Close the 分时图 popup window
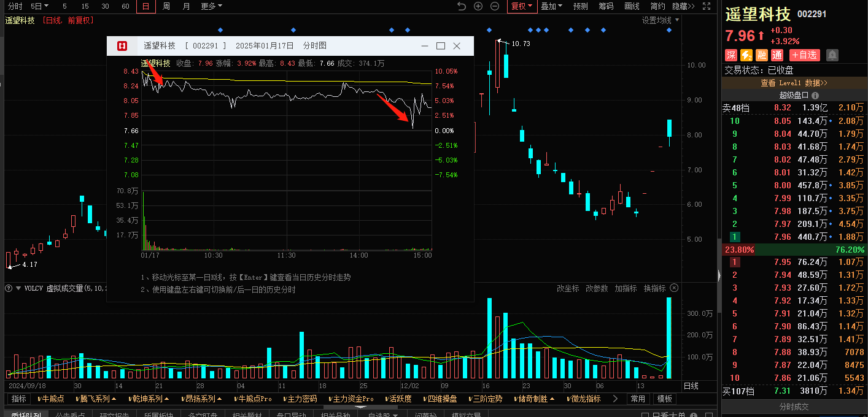The height and width of the screenshot is (417, 868). pos(457,46)
